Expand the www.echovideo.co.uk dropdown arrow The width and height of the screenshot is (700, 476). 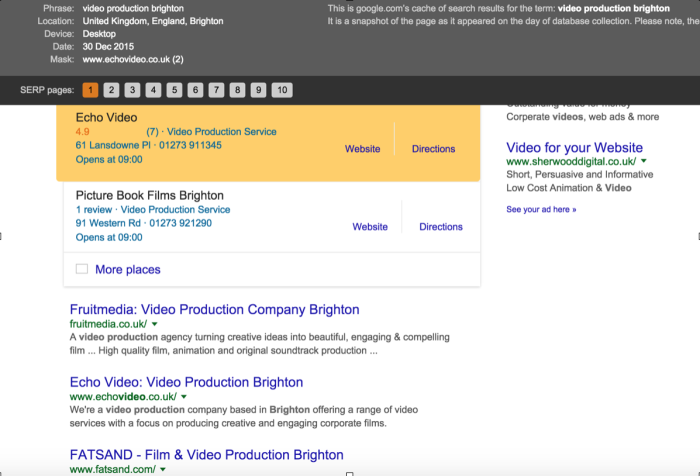[x=184, y=397]
